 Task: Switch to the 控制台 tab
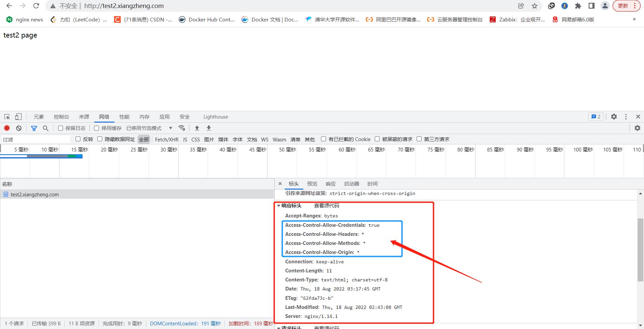pos(61,117)
